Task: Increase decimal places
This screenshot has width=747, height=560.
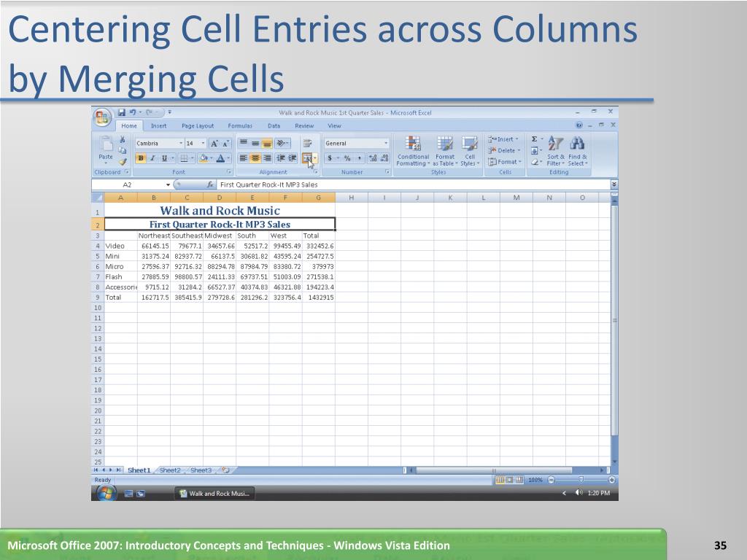Action: pos(373,158)
